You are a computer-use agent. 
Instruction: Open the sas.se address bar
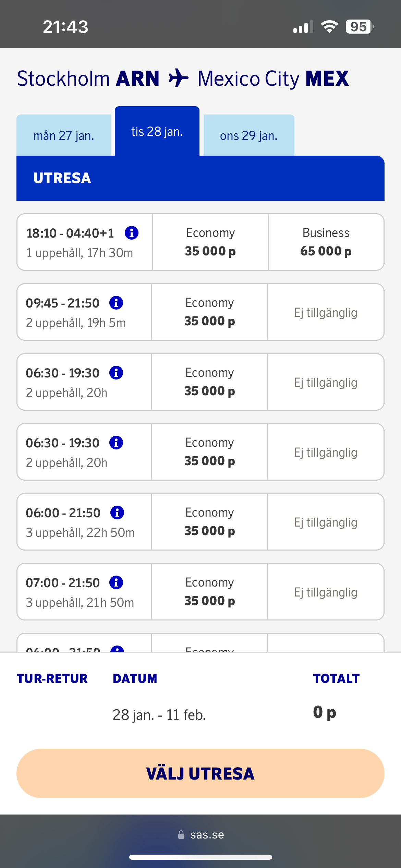(x=207, y=835)
